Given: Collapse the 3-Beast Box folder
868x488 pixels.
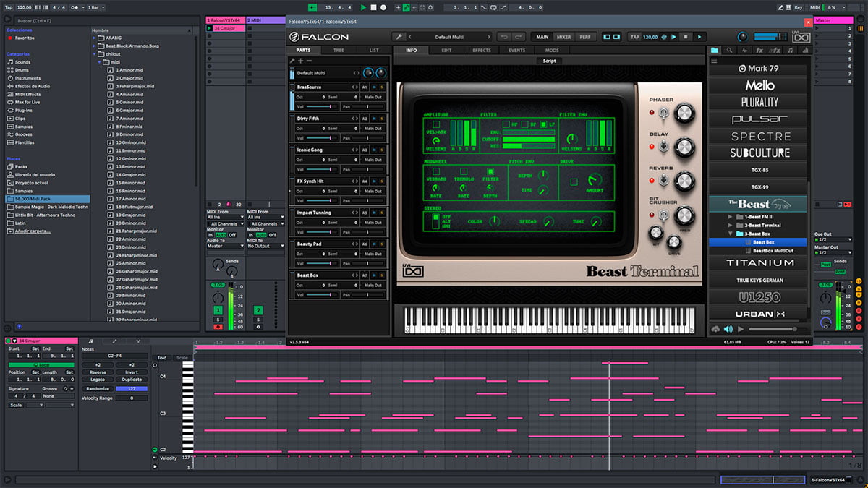Looking at the screenshot, I should (x=731, y=234).
